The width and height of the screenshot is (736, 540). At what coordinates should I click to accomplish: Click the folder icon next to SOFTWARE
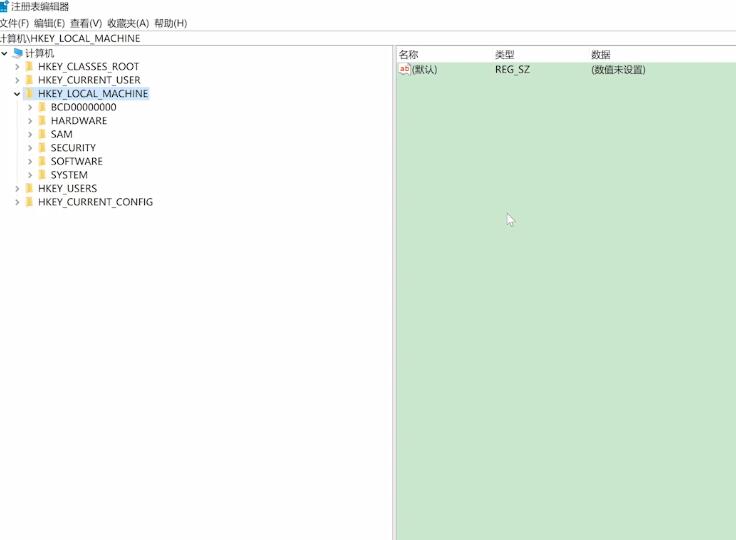(x=42, y=161)
